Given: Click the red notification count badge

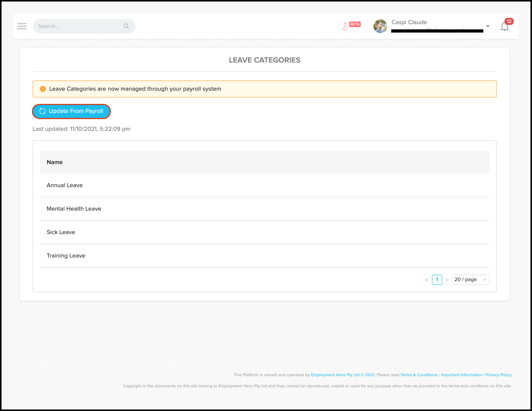Looking at the screenshot, I should click(509, 21).
